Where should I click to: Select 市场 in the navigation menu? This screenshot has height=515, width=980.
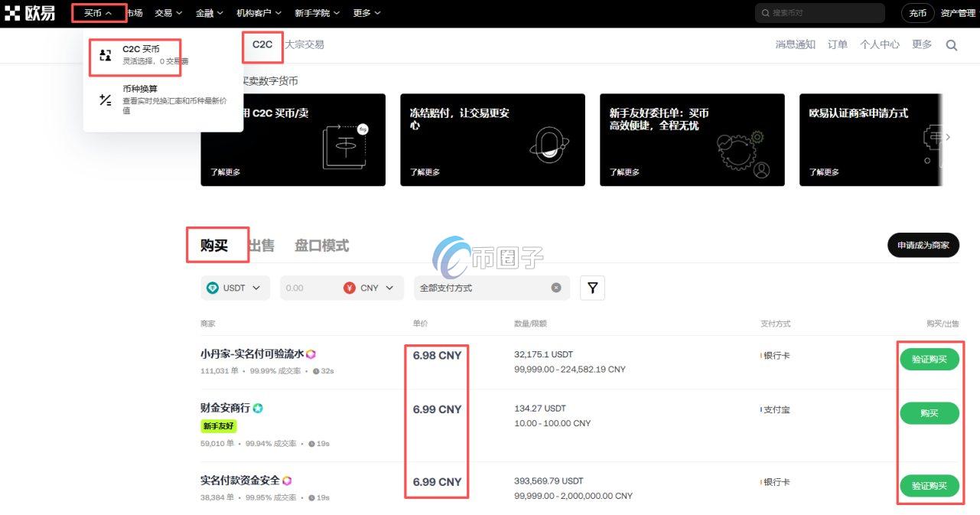pyautogui.click(x=133, y=12)
